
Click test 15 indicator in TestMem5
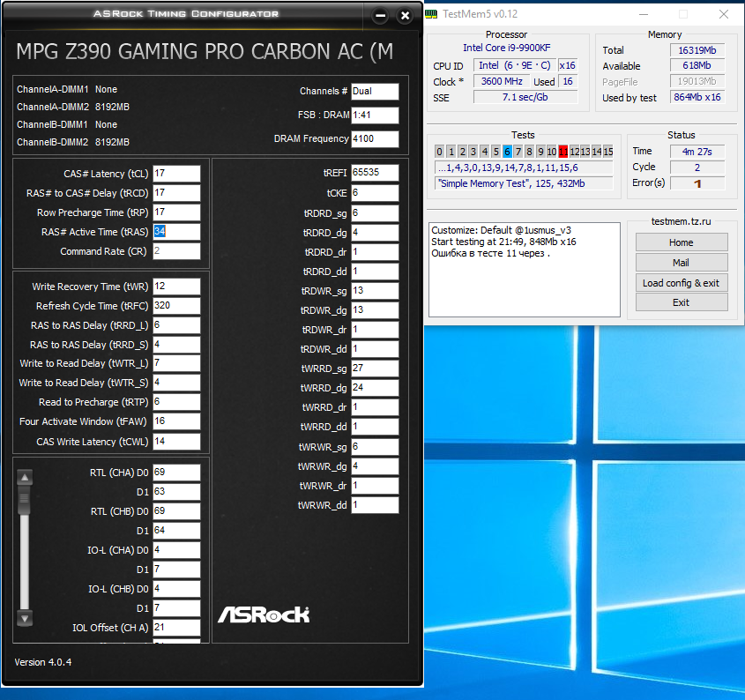tap(608, 152)
